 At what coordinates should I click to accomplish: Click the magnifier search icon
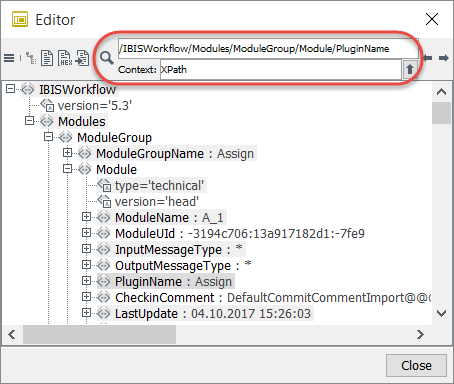click(106, 58)
